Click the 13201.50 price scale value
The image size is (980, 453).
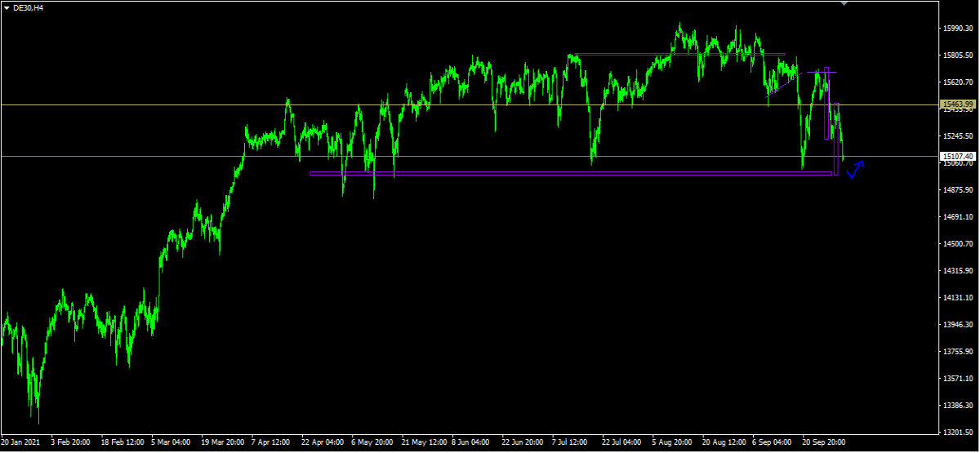point(958,433)
